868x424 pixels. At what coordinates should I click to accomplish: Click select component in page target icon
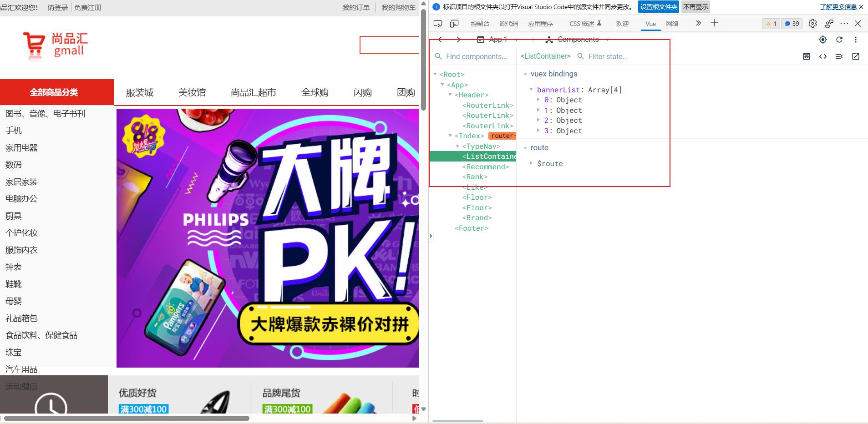(x=823, y=40)
